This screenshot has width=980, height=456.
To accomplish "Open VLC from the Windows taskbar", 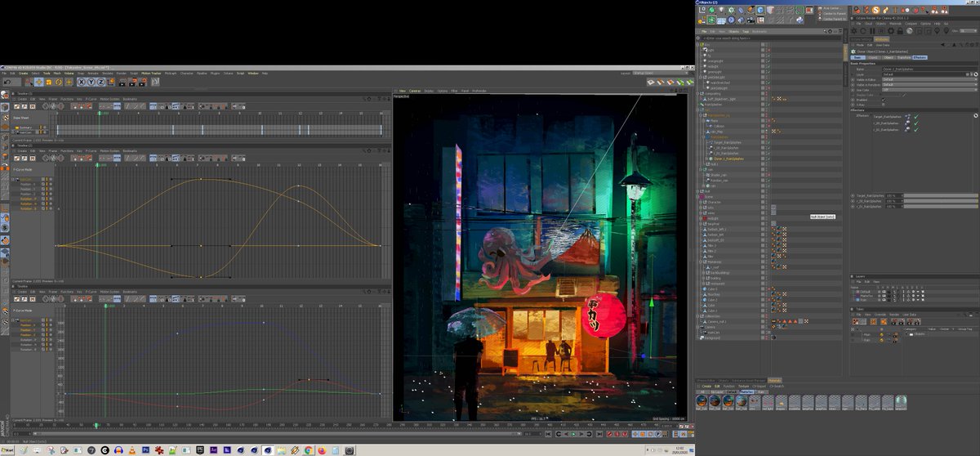I will (x=131, y=450).
